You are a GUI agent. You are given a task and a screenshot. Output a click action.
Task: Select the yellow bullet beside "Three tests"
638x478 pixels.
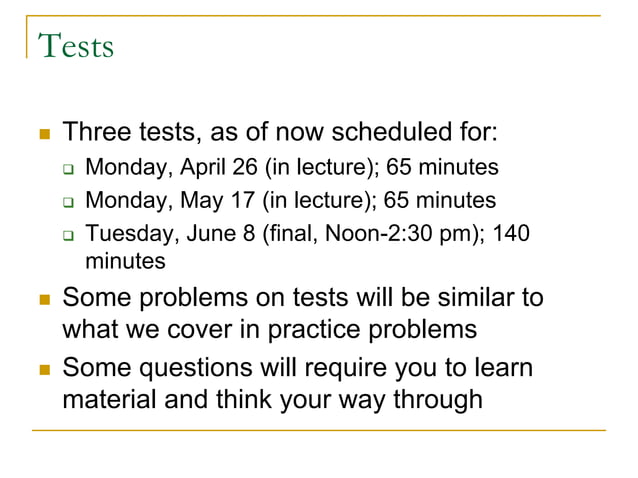(45, 134)
